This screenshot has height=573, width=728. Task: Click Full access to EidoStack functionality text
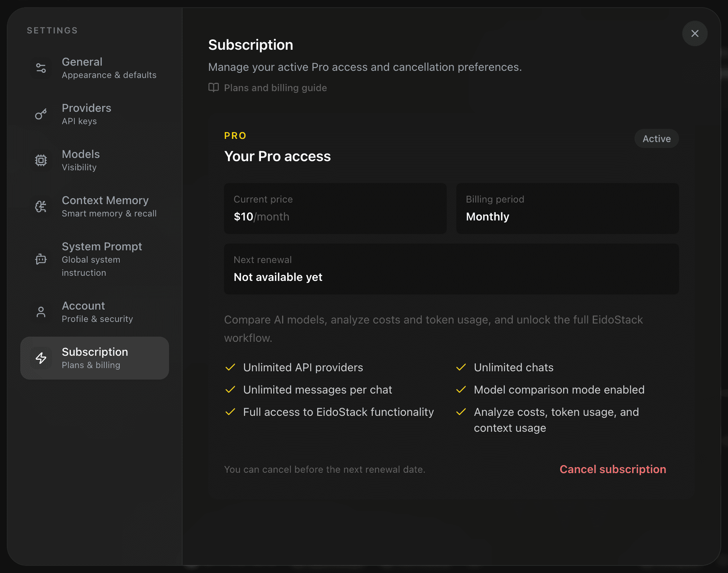pyautogui.click(x=338, y=412)
